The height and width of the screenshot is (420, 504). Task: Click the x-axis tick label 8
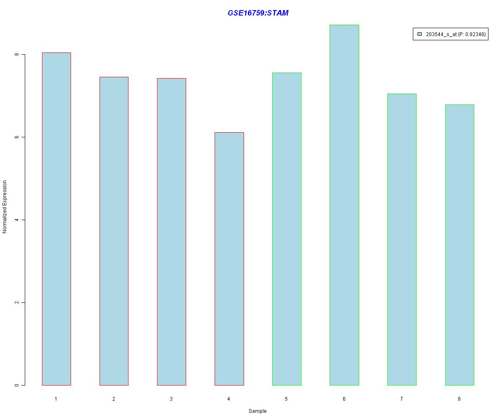[459, 399]
